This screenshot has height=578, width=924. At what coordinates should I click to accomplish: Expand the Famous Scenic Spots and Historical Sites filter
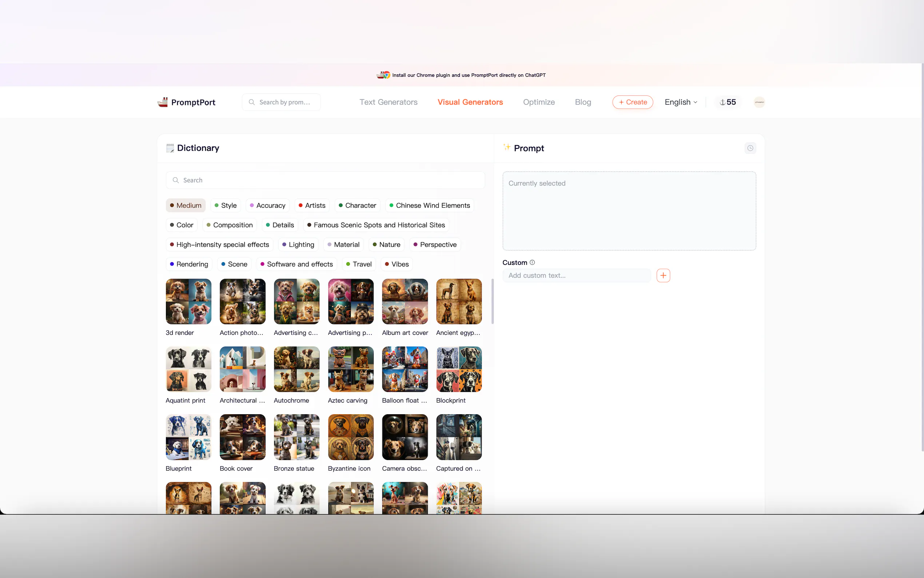click(x=375, y=225)
